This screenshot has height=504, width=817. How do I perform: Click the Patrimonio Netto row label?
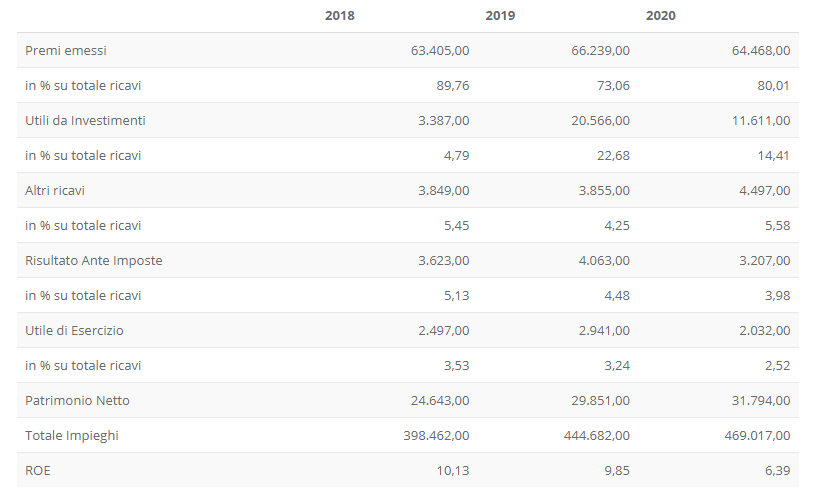[77, 400]
